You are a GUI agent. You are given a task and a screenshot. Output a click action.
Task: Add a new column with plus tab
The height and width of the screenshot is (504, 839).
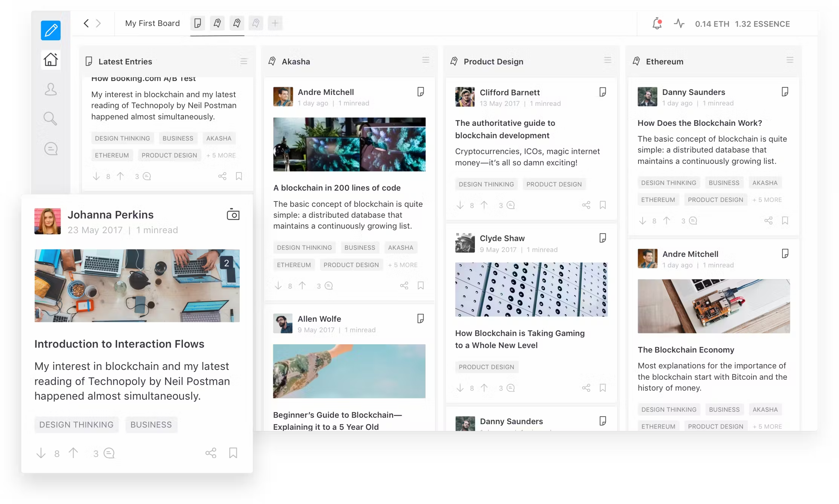click(275, 23)
